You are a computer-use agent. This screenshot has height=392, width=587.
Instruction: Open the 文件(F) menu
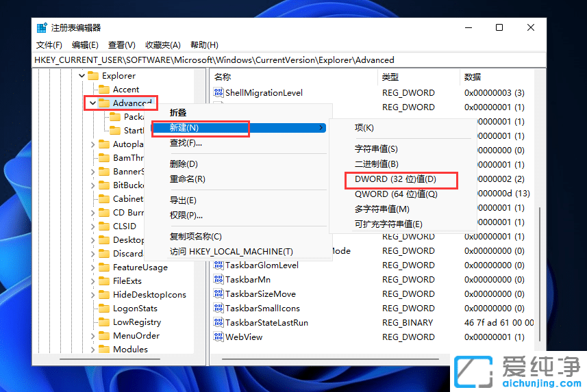coord(49,45)
